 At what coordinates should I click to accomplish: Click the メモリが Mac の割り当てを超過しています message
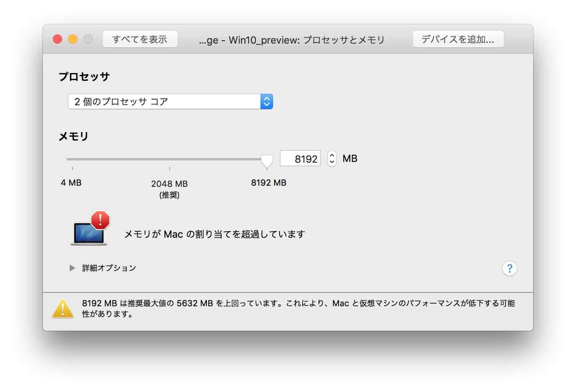coord(215,234)
